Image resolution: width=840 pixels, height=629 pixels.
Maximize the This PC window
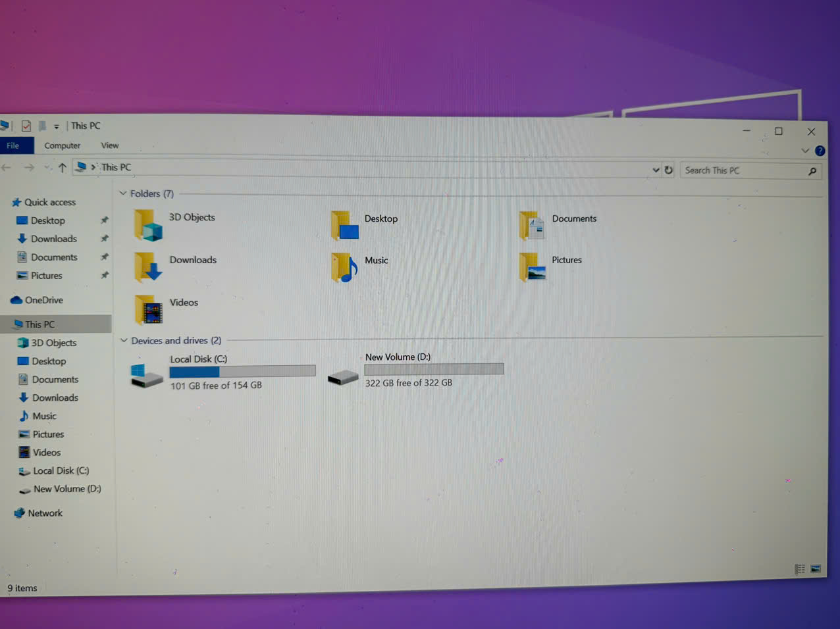(779, 132)
